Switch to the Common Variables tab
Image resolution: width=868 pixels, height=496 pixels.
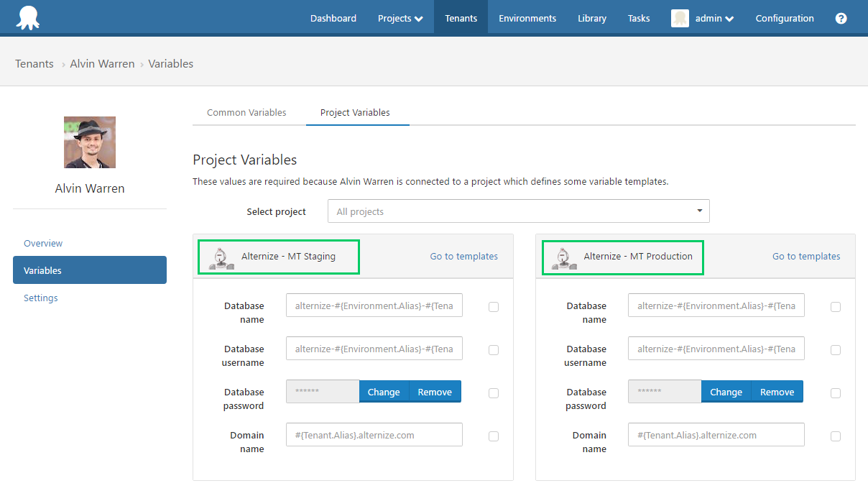(246, 112)
